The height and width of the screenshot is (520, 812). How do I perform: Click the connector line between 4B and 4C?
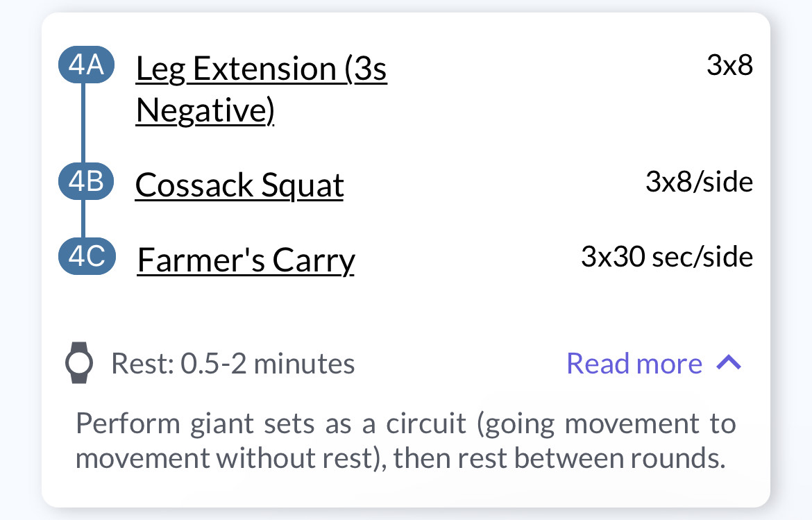83,219
